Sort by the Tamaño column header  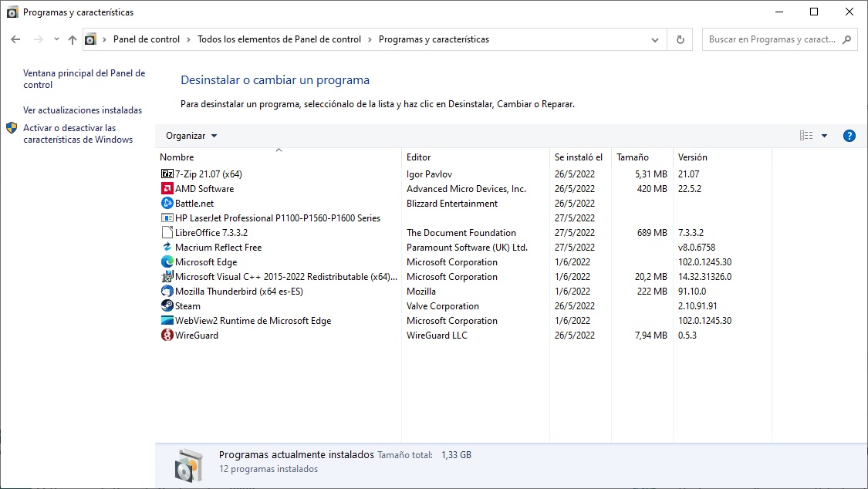(642, 157)
